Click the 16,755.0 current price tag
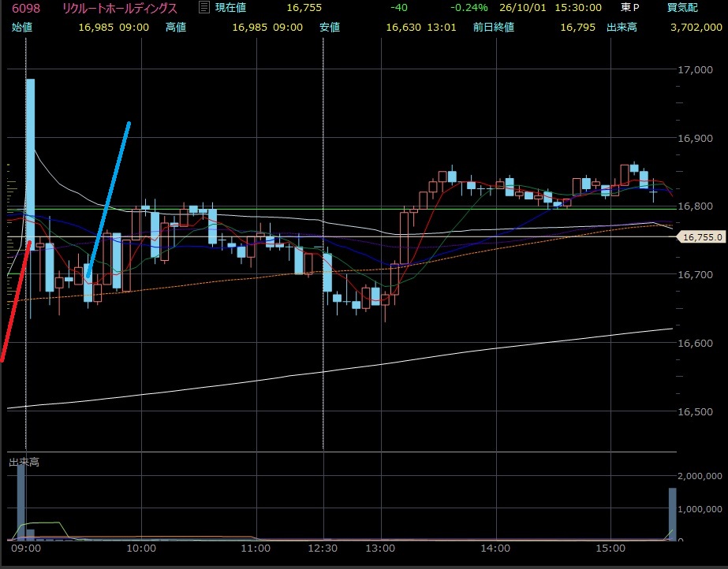Image resolution: width=728 pixels, height=569 pixels. click(703, 237)
